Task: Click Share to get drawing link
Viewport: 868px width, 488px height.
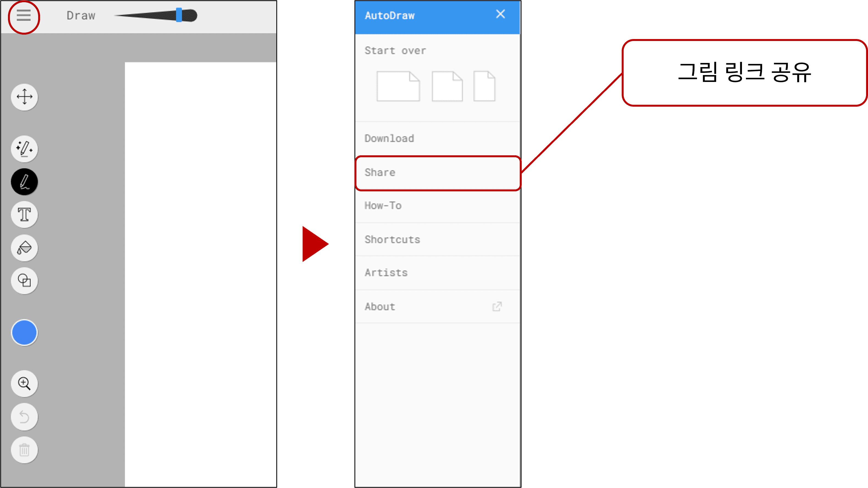Action: 438,172
